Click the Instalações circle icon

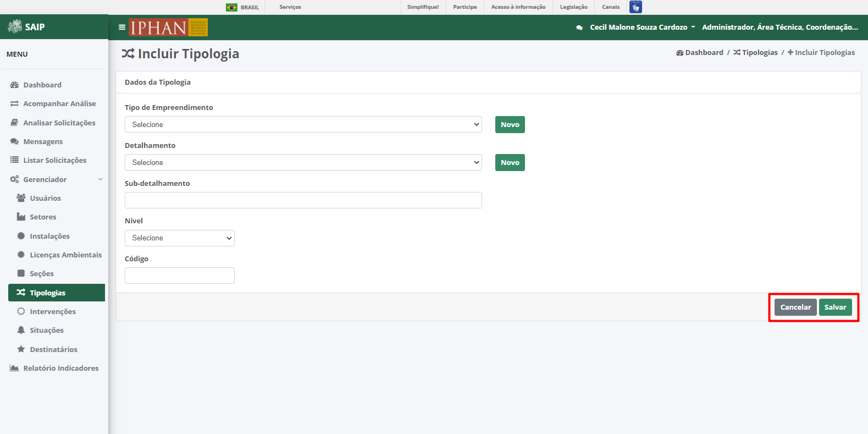coord(21,236)
